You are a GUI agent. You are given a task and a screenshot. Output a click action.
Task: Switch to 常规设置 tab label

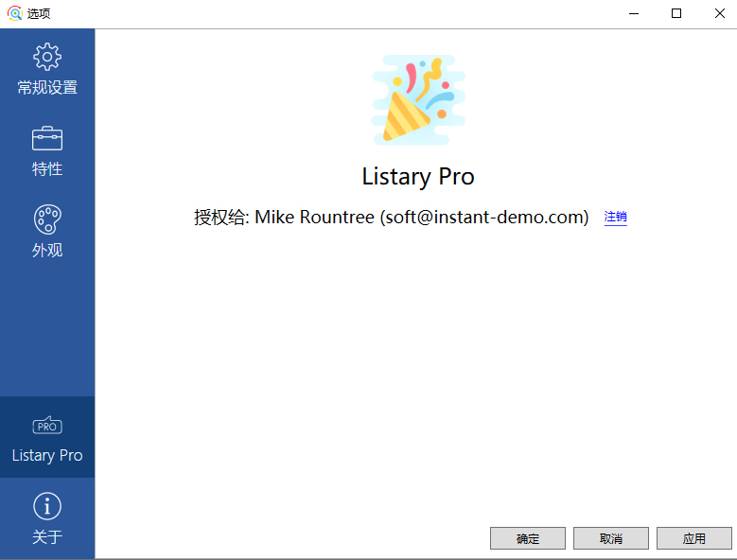tap(47, 88)
